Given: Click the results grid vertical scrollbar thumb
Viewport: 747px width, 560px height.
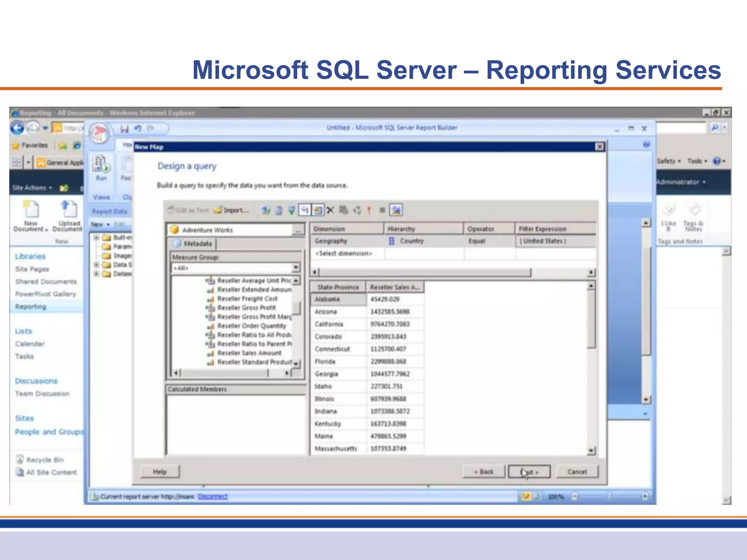Looking at the screenshot, I should (591, 320).
